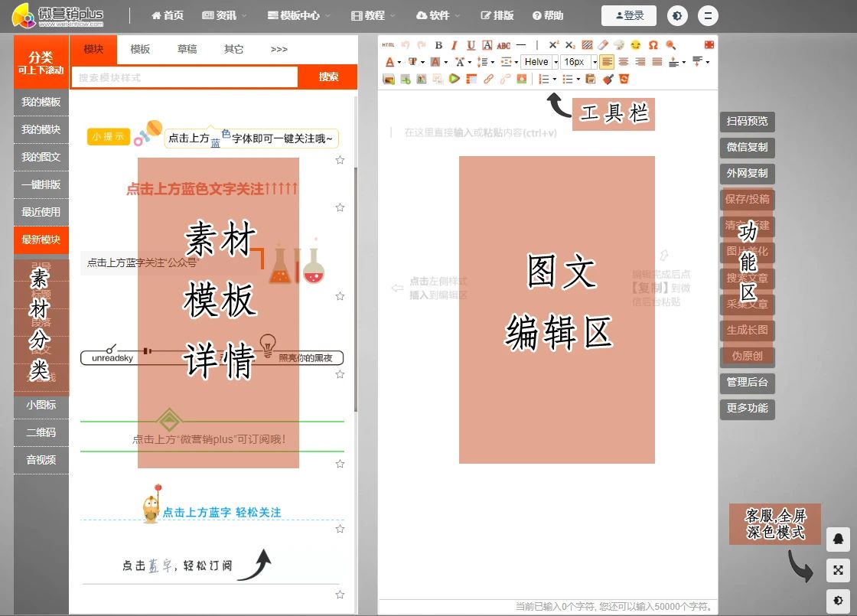Switch to the 其它 tab
Image resolution: width=857 pixels, height=616 pixels.
pyautogui.click(x=233, y=49)
